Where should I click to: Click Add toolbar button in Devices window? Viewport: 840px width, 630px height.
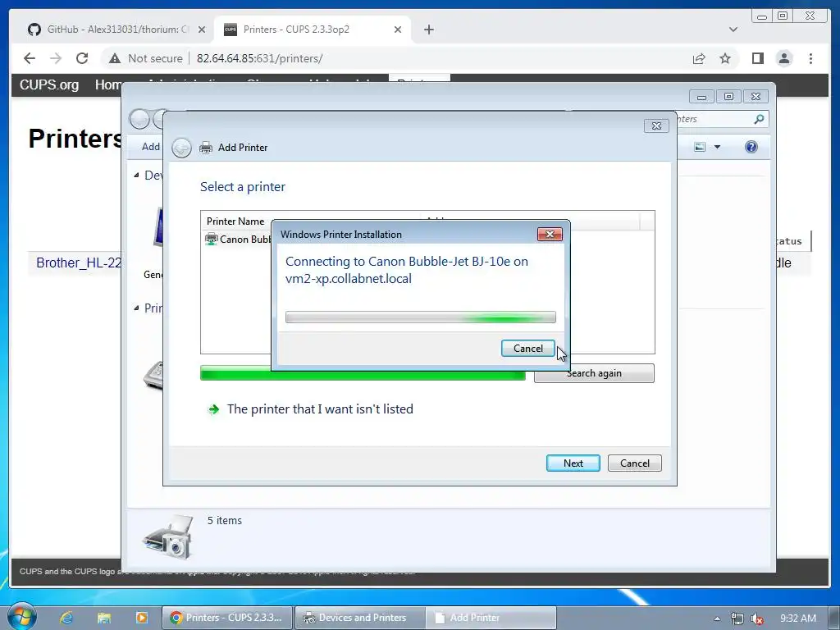point(151,147)
